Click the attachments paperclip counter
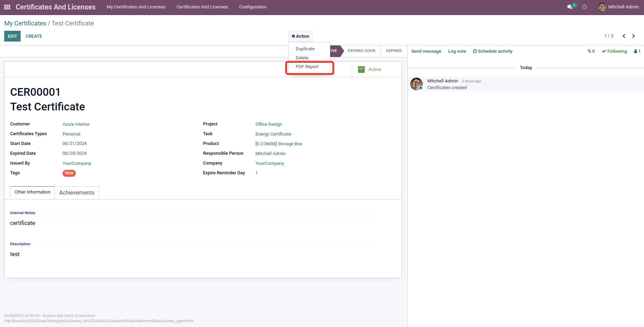This screenshot has width=644, height=327. click(x=591, y=51)
